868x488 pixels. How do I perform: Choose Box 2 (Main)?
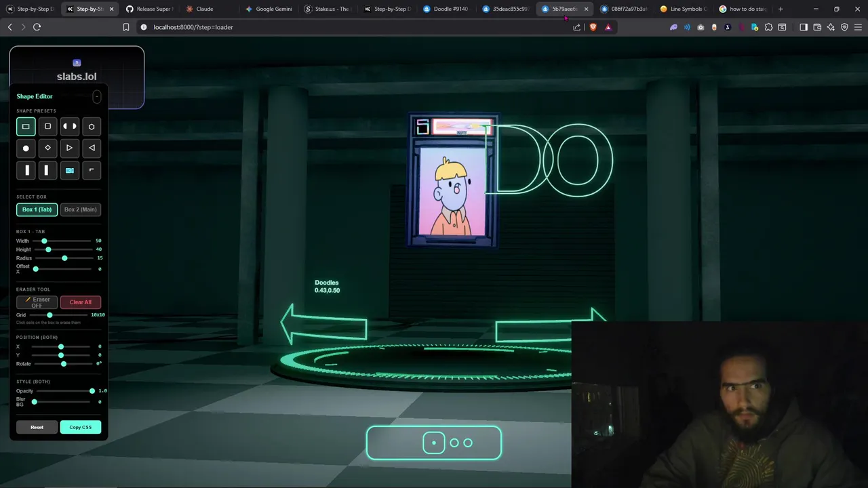point(80,209)
